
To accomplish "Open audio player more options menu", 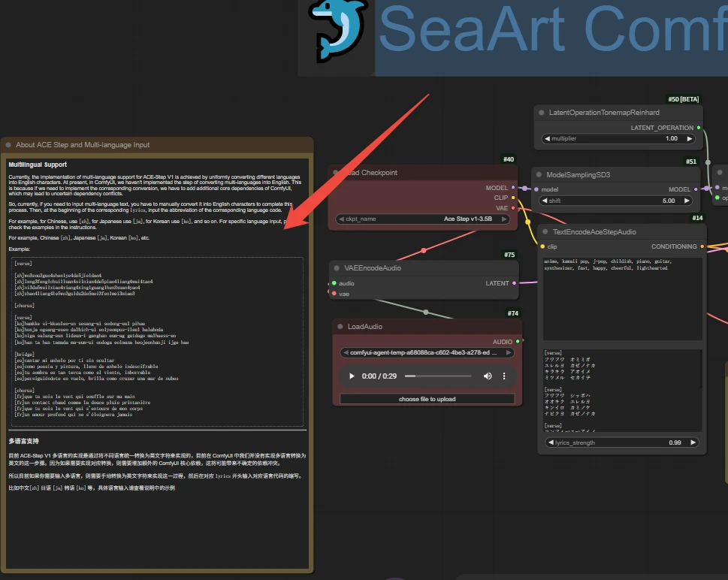I will [x=504, y=376].
